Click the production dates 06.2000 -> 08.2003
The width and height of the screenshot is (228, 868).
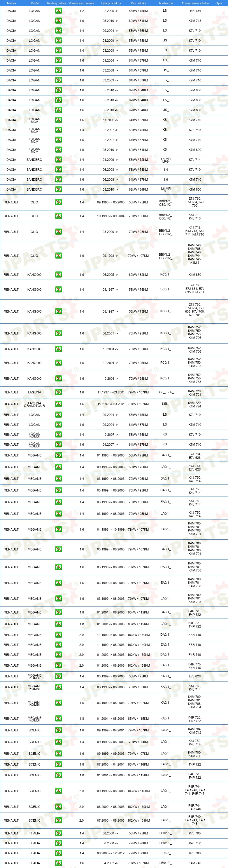point(111,807)
